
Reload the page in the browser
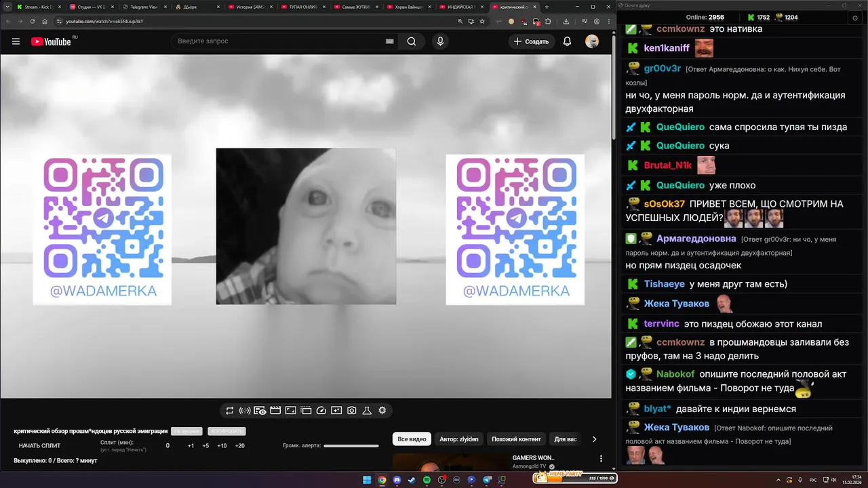coord(33,21)
